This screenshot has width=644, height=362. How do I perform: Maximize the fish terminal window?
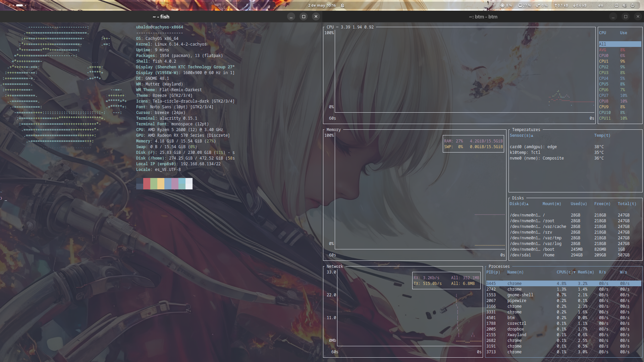(x=304, y=16)
